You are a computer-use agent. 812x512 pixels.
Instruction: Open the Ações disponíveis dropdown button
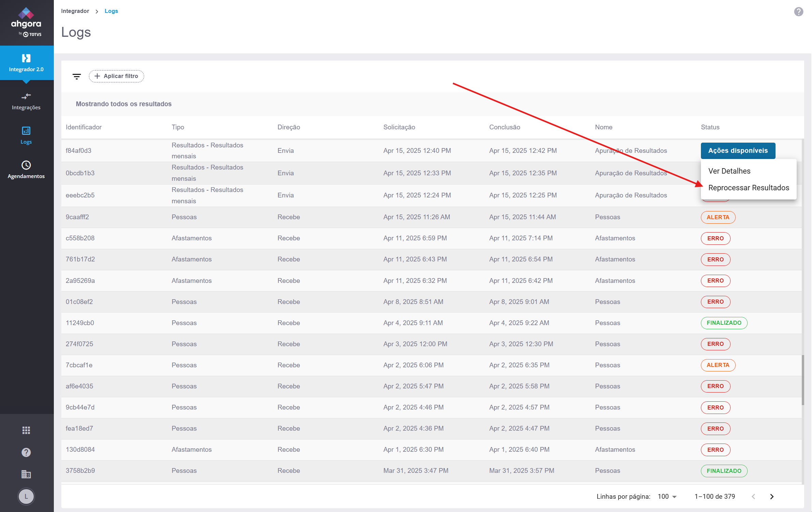tap(738, 151)
